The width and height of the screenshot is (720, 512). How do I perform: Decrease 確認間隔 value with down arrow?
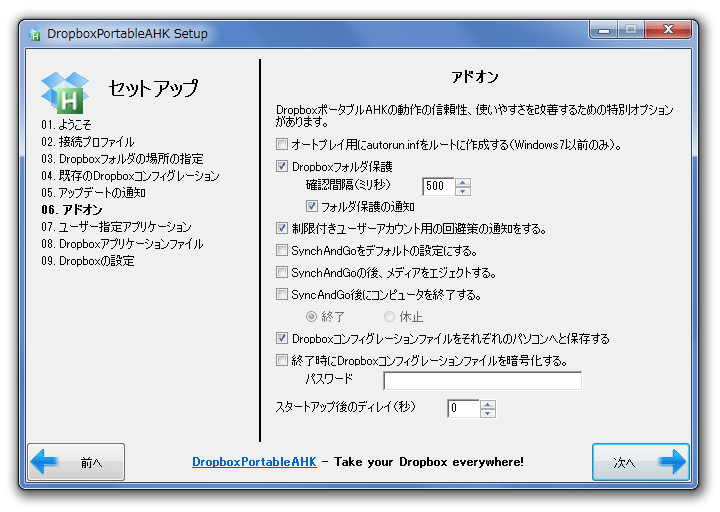[463, 191]
